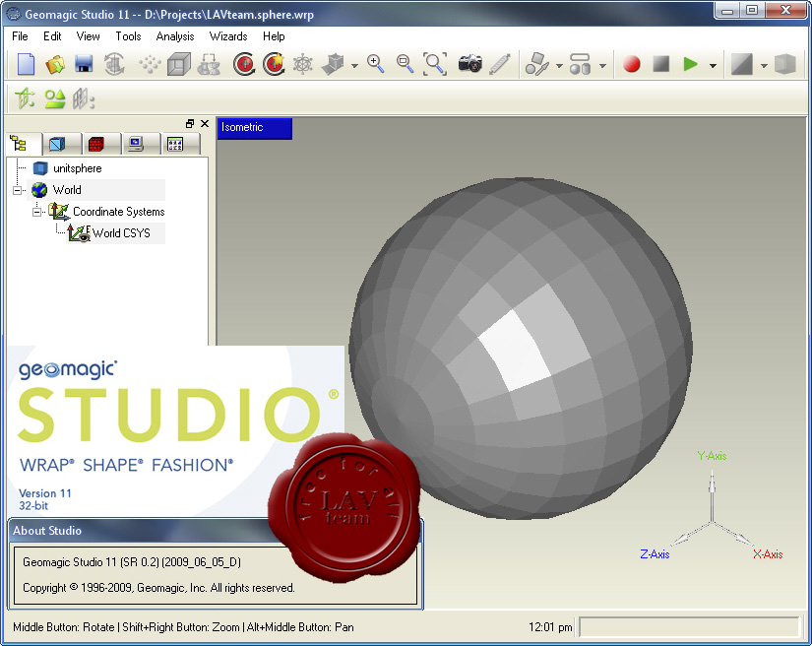The height and width of the screenshot is (646, 812).
Task: Open the shading mode dropdown arrow
Action: tap(765, 66)
